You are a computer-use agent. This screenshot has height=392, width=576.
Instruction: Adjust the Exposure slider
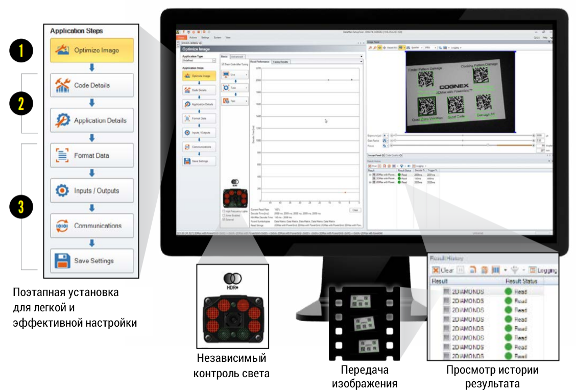463,135
